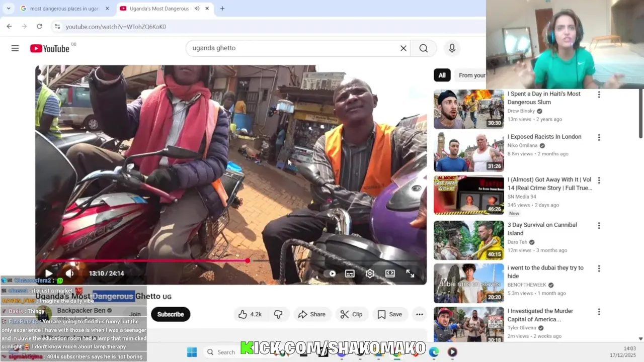Open the Dara Tah channel link
The image size is (644, 362).
tap(517, 242)
